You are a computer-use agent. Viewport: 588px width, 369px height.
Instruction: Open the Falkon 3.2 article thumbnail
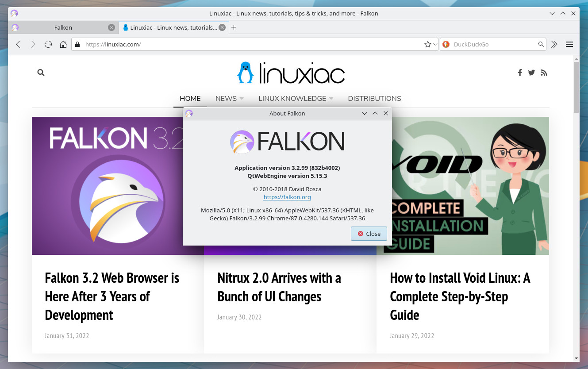click(x=107, y=186)
